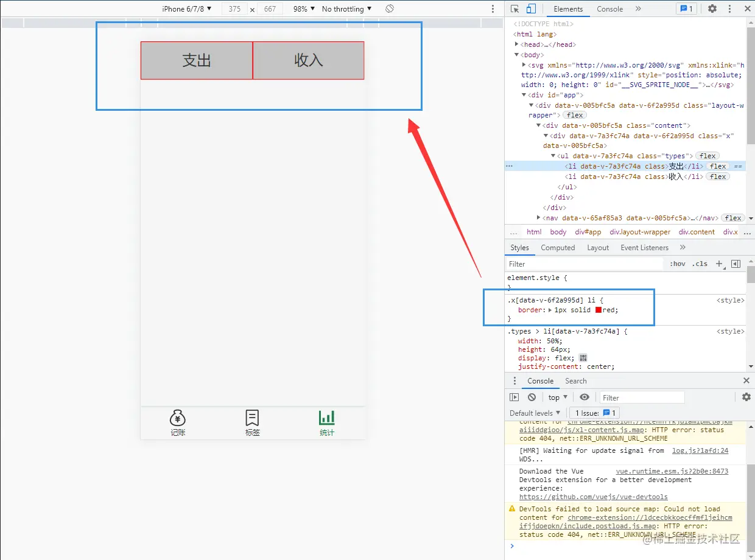Select the iPhone 6/7/8 device dropdown
This screenshot has height=560, width=755.
click(187, 9)
